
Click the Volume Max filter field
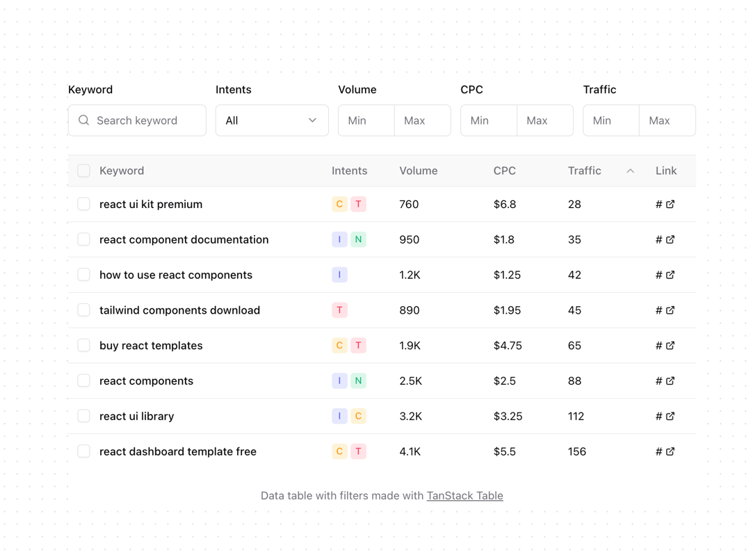click(423, 121)
